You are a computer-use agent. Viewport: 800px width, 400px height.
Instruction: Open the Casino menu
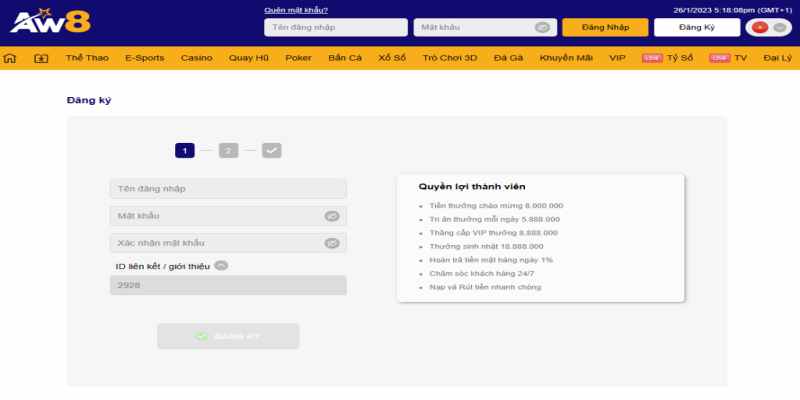[x=196, y=58]
